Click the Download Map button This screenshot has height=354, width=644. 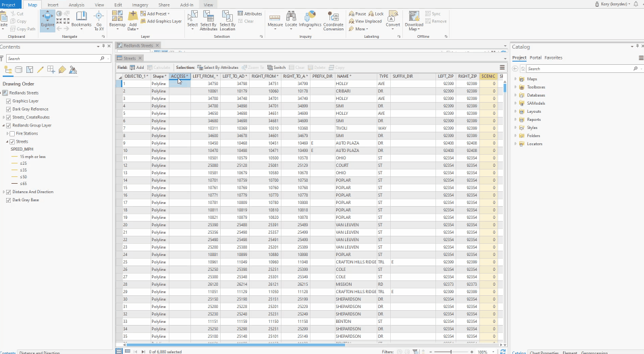point(414,20)
